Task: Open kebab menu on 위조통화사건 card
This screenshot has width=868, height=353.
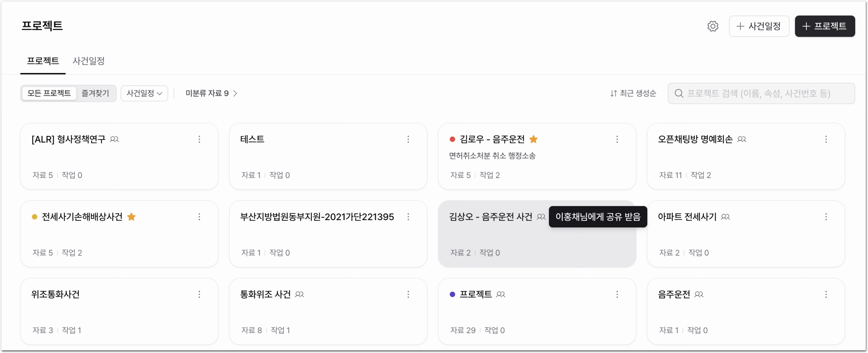Action: coord(199,294)
